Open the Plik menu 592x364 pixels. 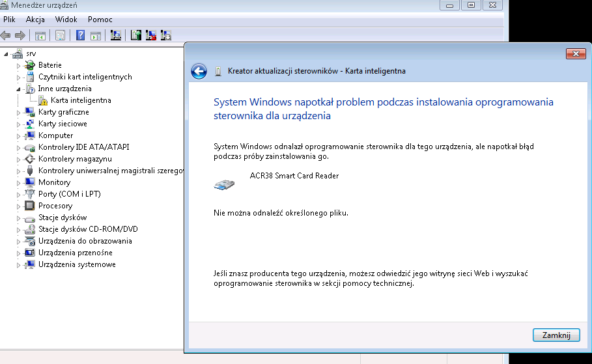coord(9,20)
